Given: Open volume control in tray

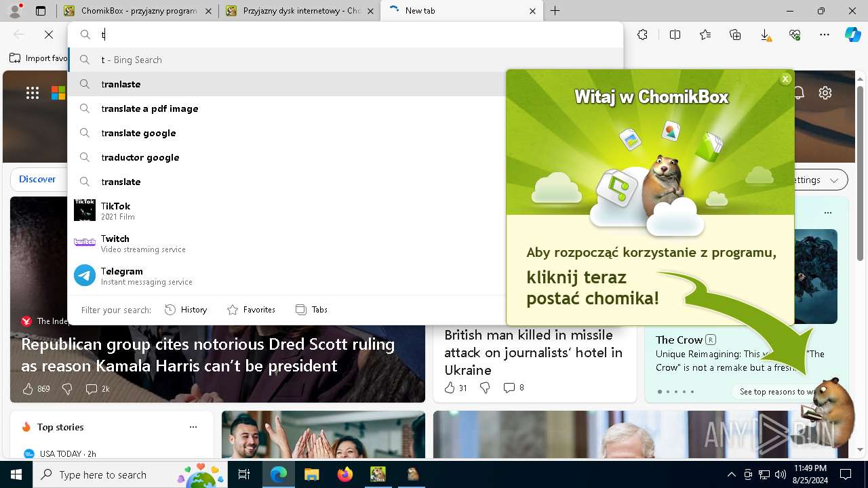Looking at the screenshot, I should (x=781, y=474).
